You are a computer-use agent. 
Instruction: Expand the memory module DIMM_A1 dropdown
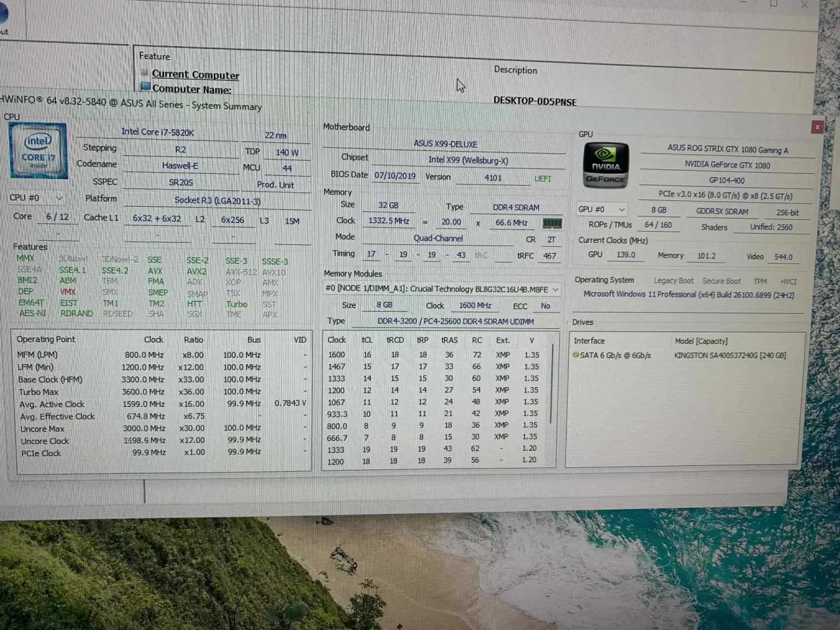click(x=555, y=289)
